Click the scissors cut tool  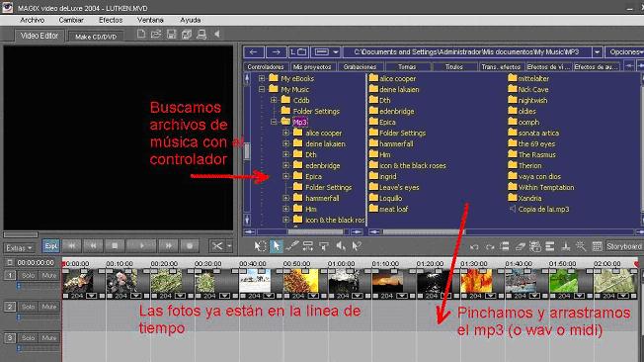216,246
